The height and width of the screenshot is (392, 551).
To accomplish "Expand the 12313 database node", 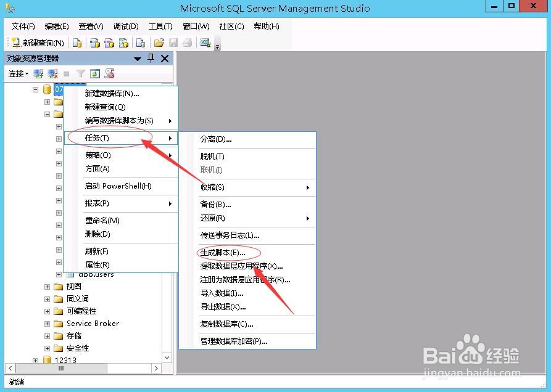I will coord(35,361).
